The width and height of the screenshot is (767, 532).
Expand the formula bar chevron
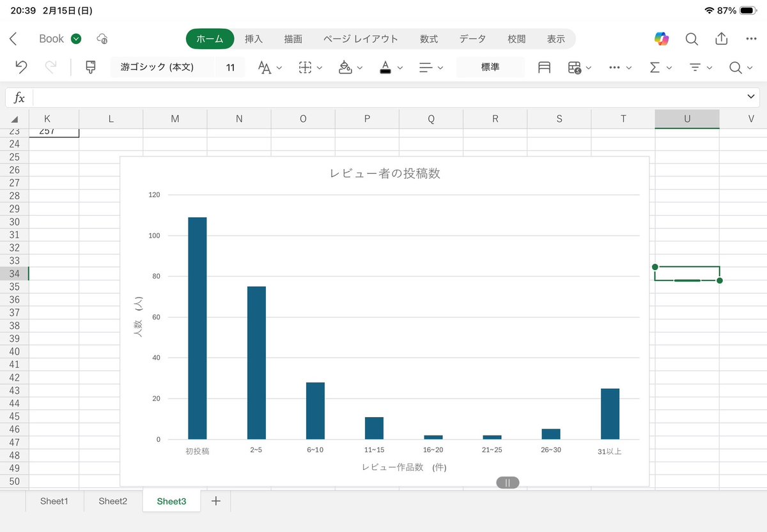pyautogui.click(x=750, y=96)
